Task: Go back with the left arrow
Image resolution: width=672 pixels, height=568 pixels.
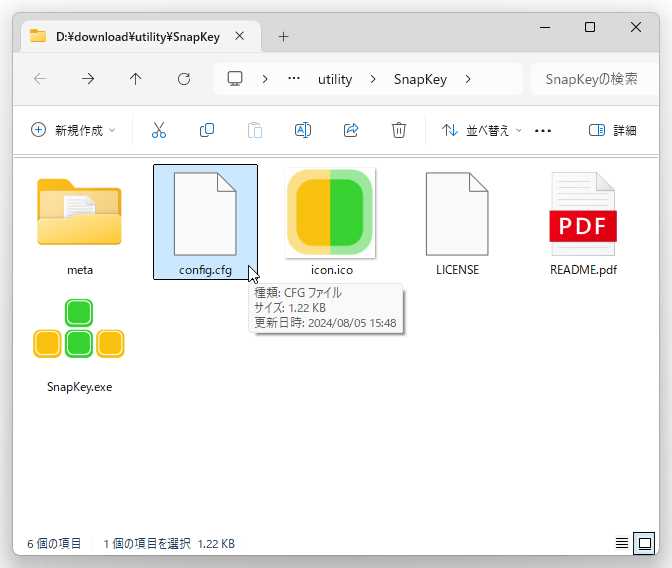Action: pos(40,79)
